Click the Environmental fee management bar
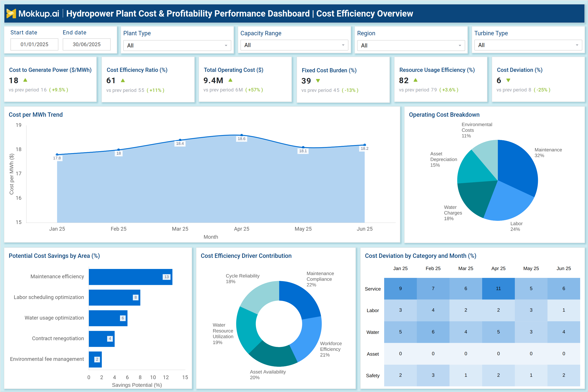 point(95,359)
